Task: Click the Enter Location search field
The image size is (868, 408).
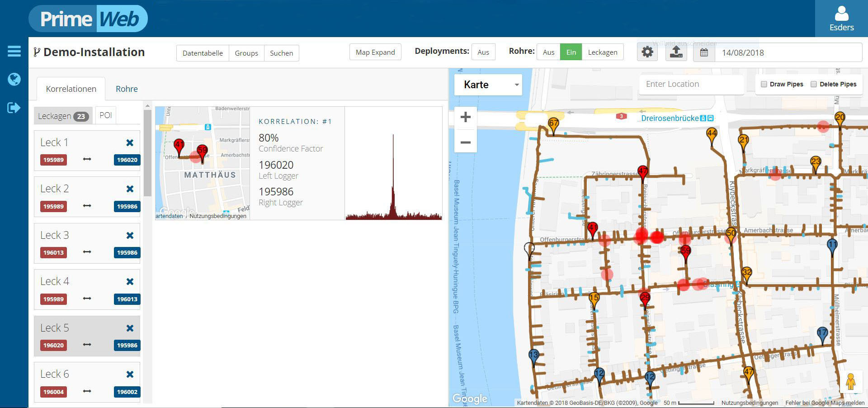Action: pos(691,84)
